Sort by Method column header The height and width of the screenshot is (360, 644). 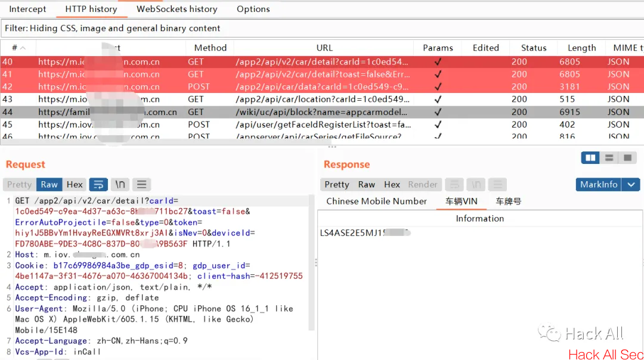click(210, 48)
